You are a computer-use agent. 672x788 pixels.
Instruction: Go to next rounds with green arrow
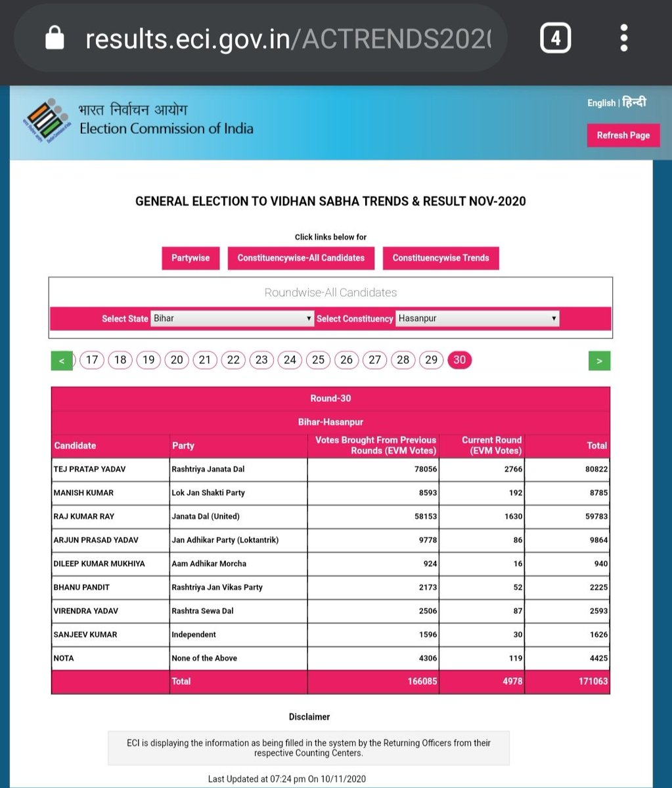pyautogui.click(x=599, y=361)
